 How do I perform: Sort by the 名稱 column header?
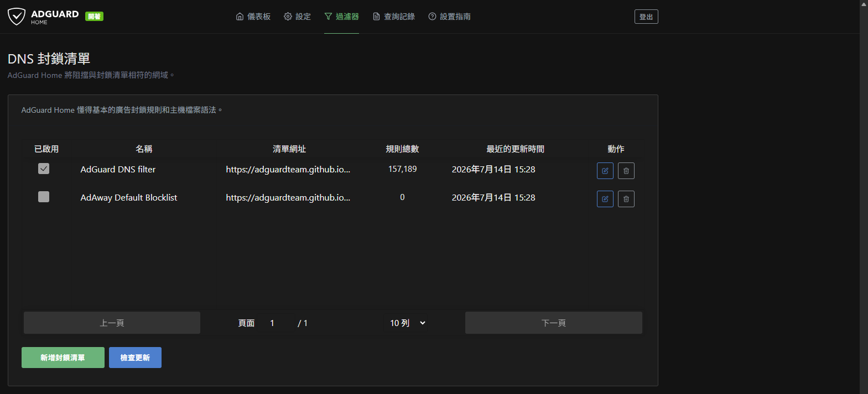click(x=144, y=149)
